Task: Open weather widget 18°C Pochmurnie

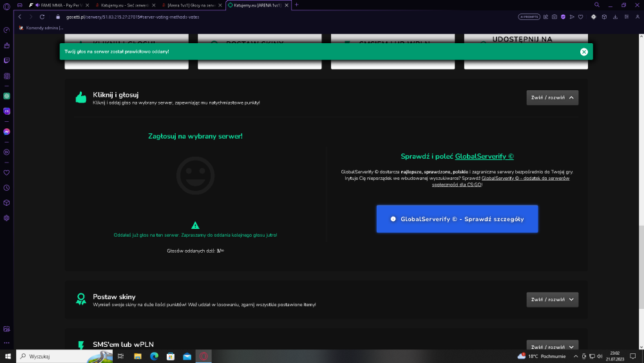Action: [x=542, y=357]
